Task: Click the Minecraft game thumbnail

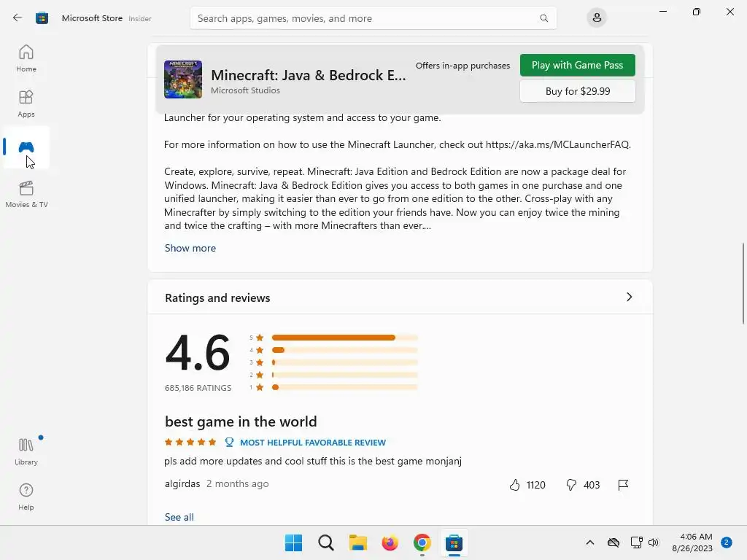Action: [183, 79]
